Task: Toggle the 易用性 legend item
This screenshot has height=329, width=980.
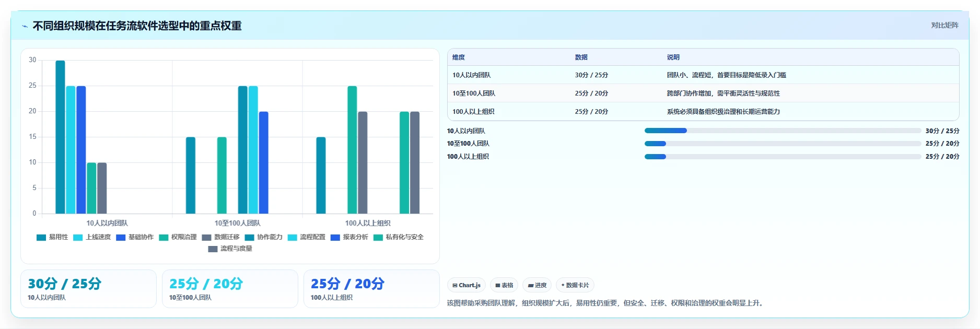Action: [x=52, y=237]
